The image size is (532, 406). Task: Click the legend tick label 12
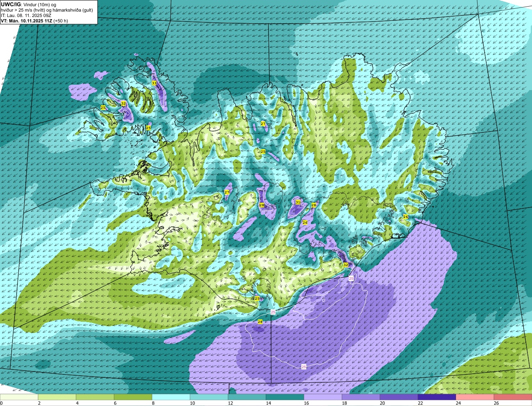230,403
